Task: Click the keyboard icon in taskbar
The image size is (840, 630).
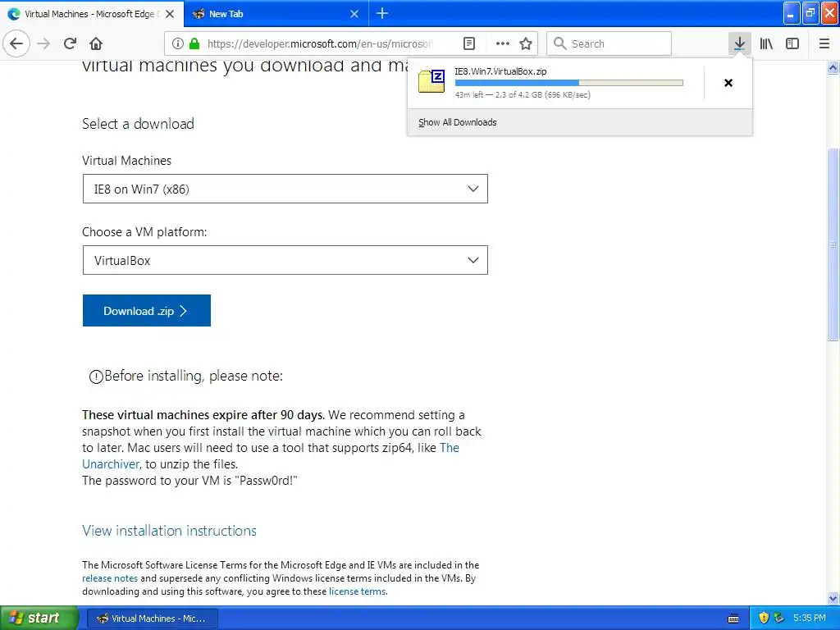Action: [x=733, y=619]
